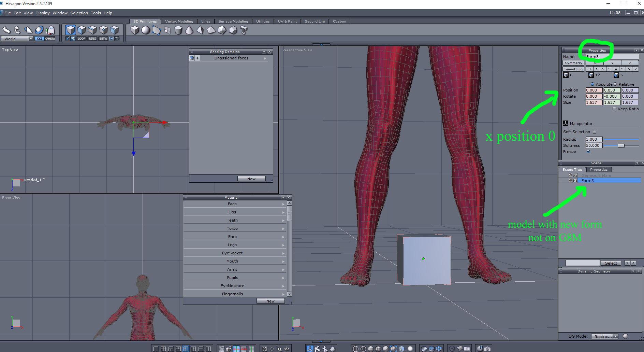
Task: Switch to the Utilities tab
Action: coord(263,21)
